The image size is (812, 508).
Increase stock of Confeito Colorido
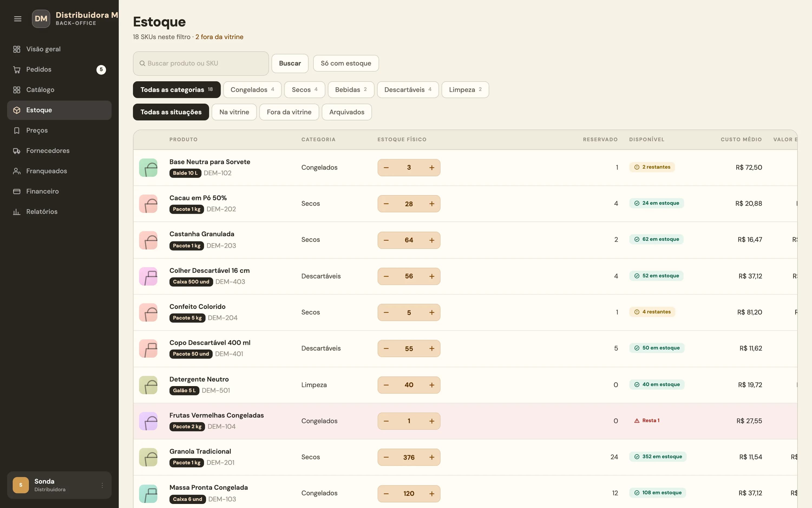431,312
